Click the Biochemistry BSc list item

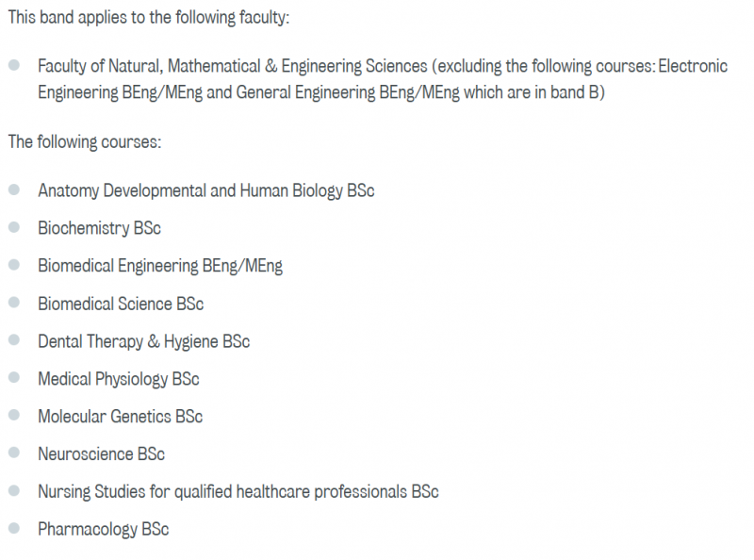pyautogui.click(x=100, y=228)
